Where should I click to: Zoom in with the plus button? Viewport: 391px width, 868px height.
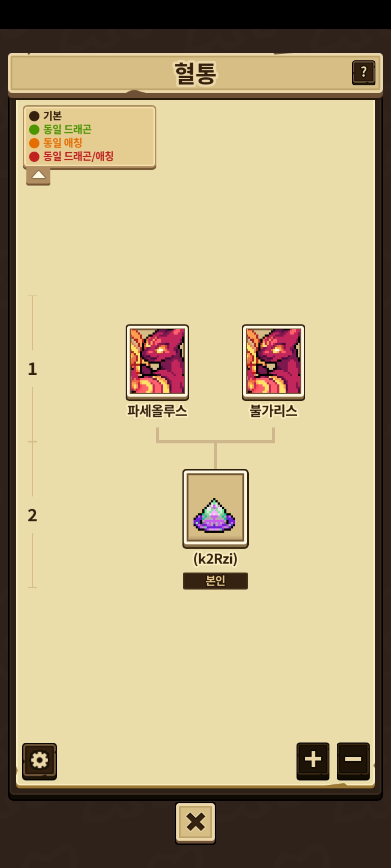(x=313, y=761)
